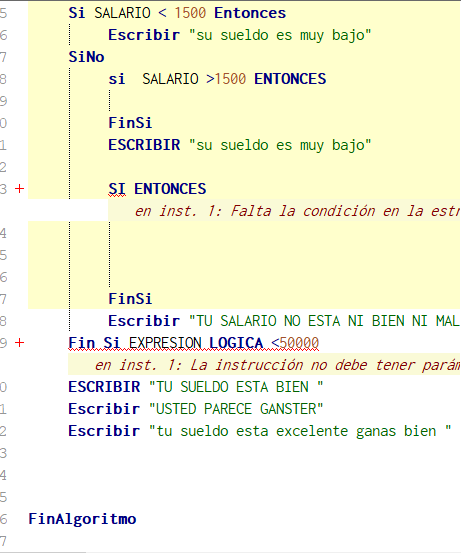The image size is (461, 553).
Task: Click the lowercase 'si' before SALARIO >1500
Action: point(117,79)
